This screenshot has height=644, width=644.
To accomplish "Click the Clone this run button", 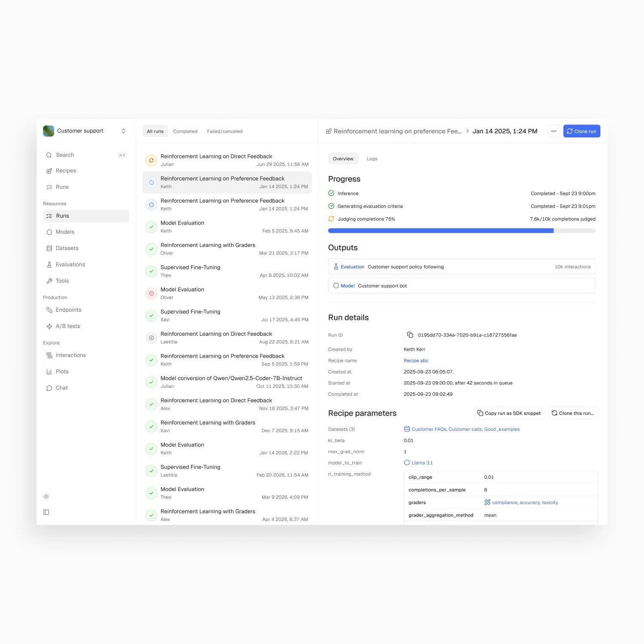I will coord(573,413).
